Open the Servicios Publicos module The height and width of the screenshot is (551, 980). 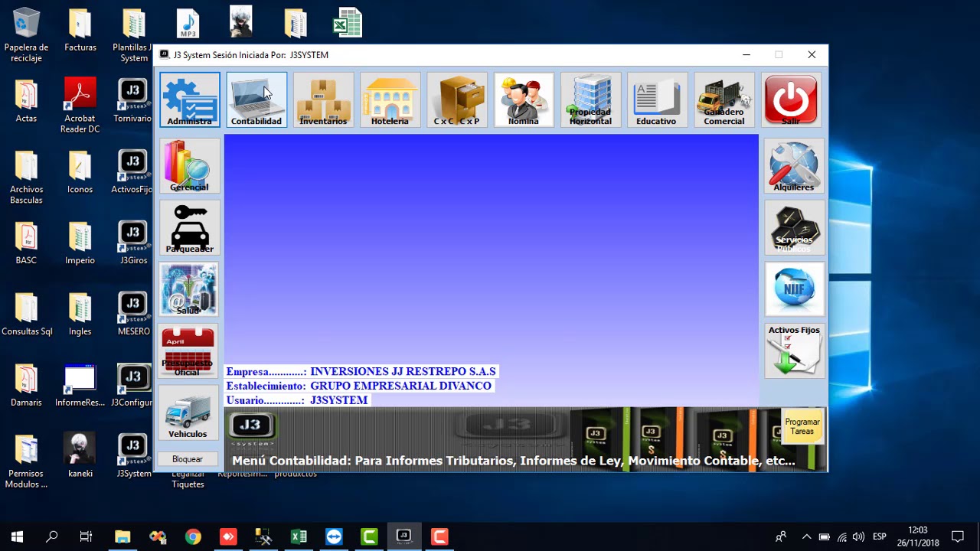pyautogui.click(x=795, y=227)
